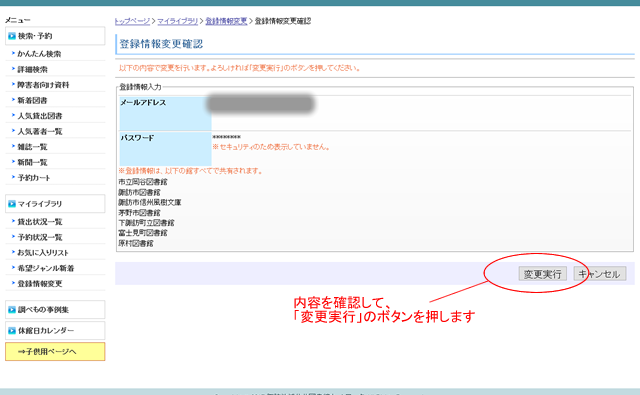
Task: Open the 検索・予約 menu section
Action: click(55, 36)
